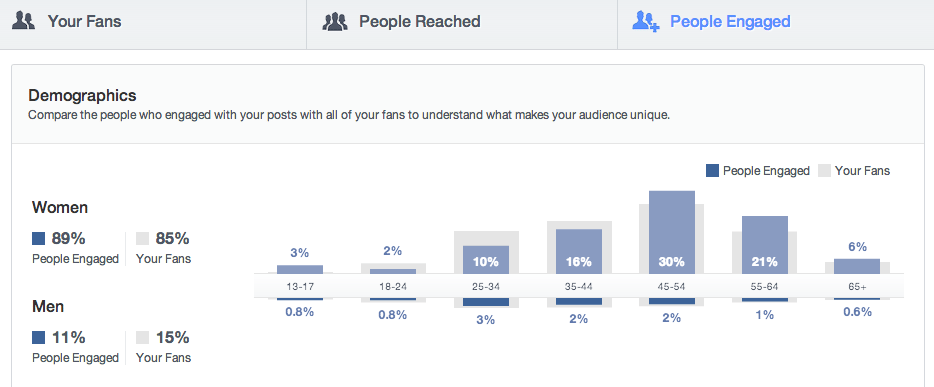Click the Demographics section heading
The width and height of the screenshot is (934, 387).
tap(82, 95)
